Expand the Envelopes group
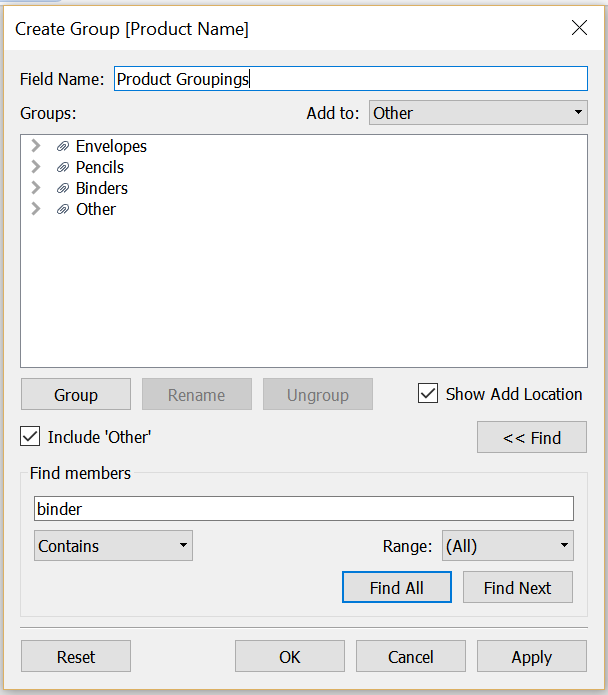 coord(36,146)
